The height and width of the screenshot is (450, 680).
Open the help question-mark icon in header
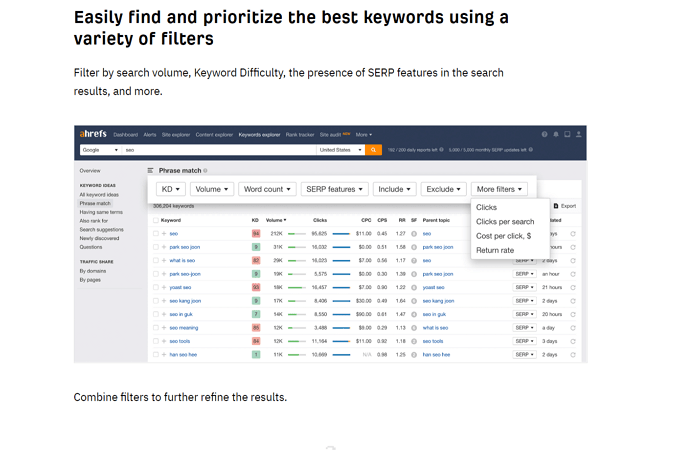point(544,134)
